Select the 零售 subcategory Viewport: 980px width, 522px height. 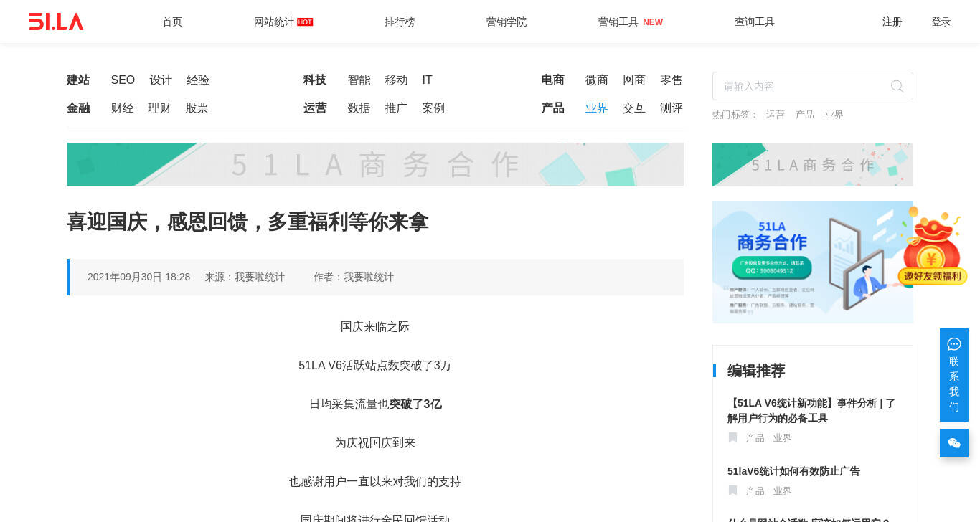pos(672,80)
